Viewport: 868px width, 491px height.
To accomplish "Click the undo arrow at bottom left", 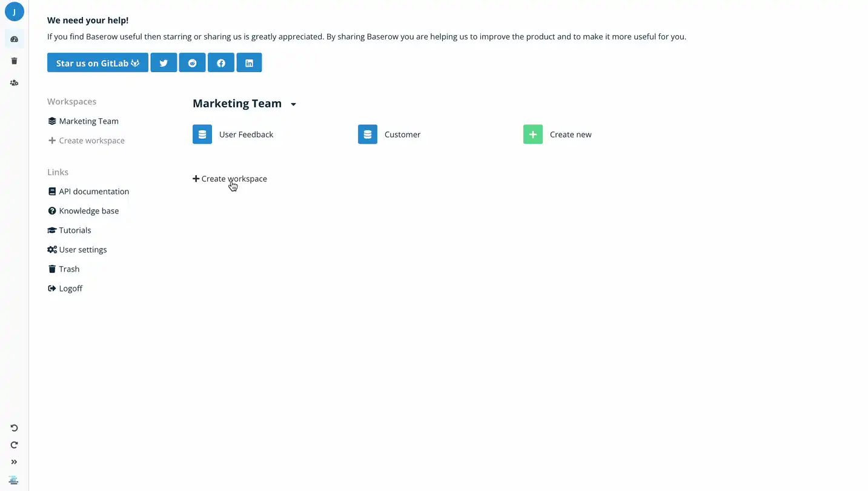I will coord(14,427).
